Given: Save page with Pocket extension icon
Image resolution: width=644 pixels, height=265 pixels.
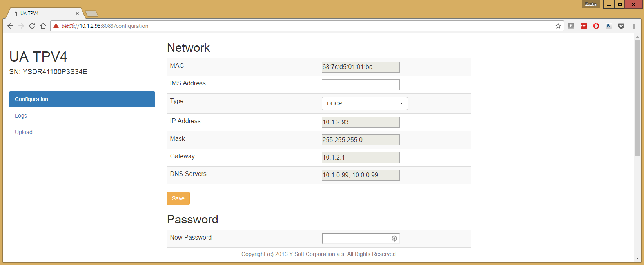Looking at the screenshot, I should click(x=621, y=26).
